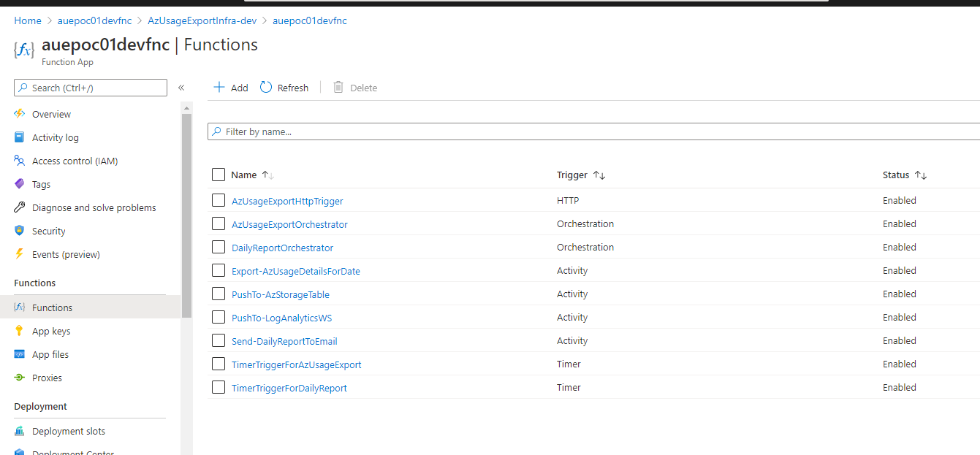
Task: Open Deployment slots in the sidebar
Action: click(x=69, y=431)
